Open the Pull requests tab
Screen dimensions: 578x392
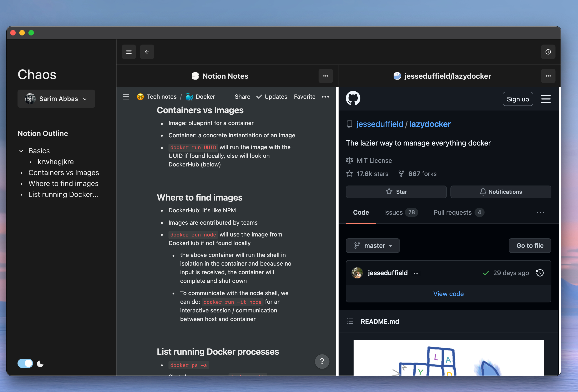tap(459, 212)
